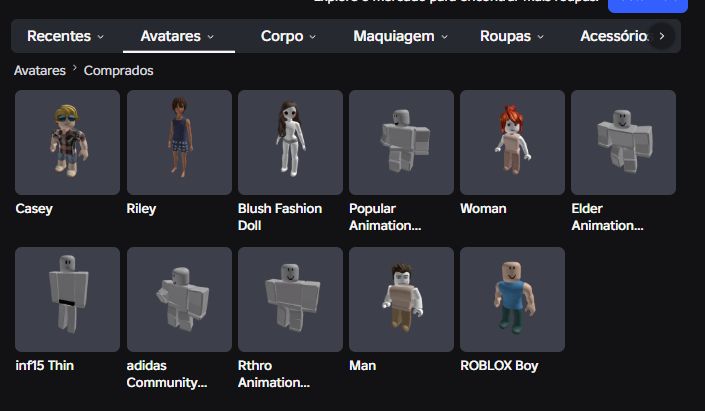Screen dimensions: 705x411
Task: Click the blue button at top right
Action: (x=648, y=4)
